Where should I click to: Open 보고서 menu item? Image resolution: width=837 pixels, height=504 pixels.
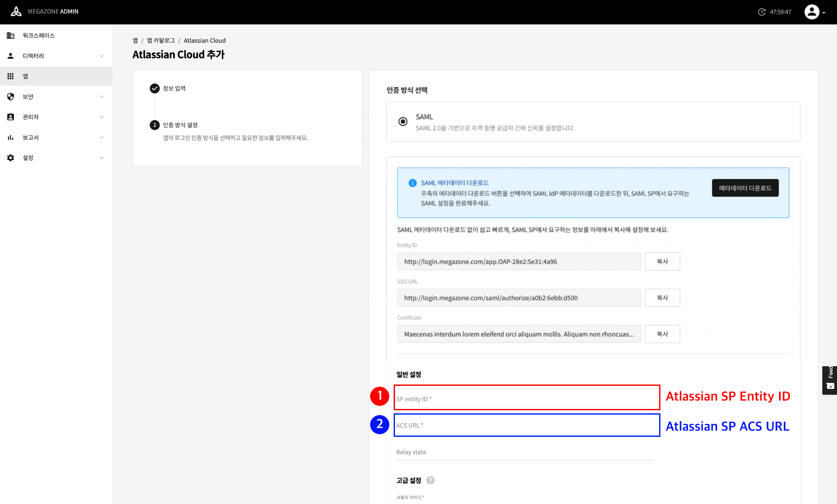(56, 137)
